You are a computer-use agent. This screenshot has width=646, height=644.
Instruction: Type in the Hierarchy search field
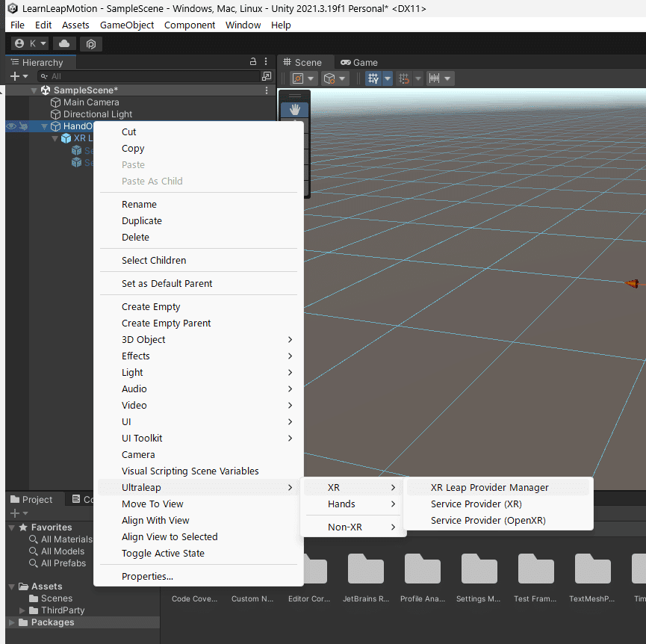pyautogui.click(x=149, y=75)
